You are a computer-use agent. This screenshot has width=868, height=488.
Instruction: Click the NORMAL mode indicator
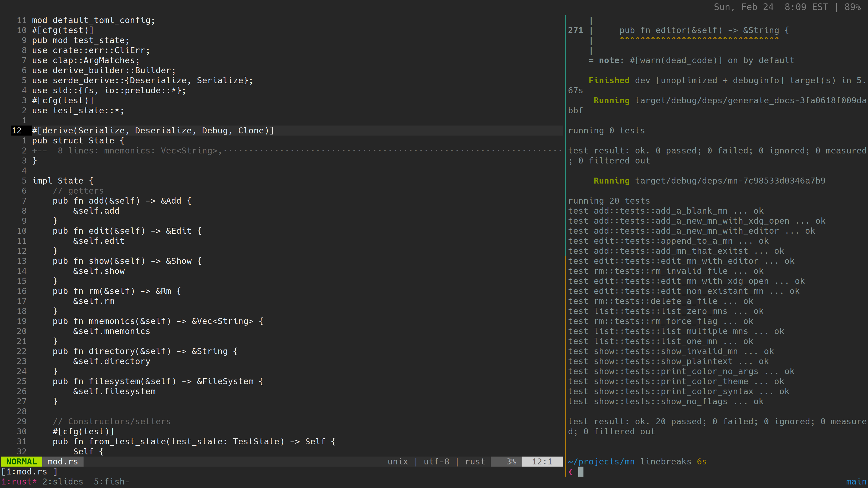[x=21, y=461]
